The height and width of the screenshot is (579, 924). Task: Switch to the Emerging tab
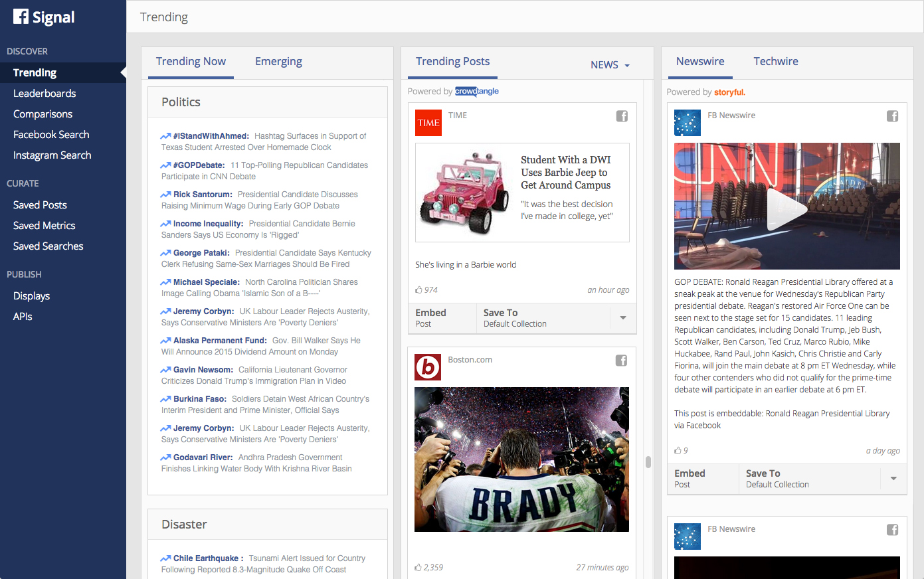[x=278, y=61]
